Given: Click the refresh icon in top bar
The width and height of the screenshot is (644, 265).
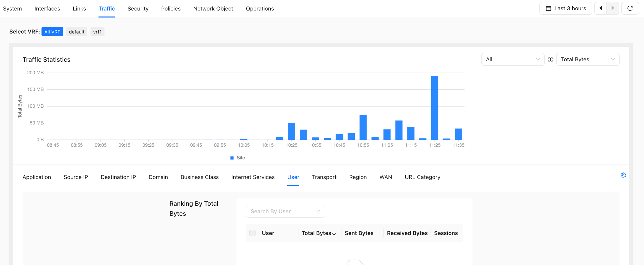Looking at the screenshot, I should [x=630, y=8].
